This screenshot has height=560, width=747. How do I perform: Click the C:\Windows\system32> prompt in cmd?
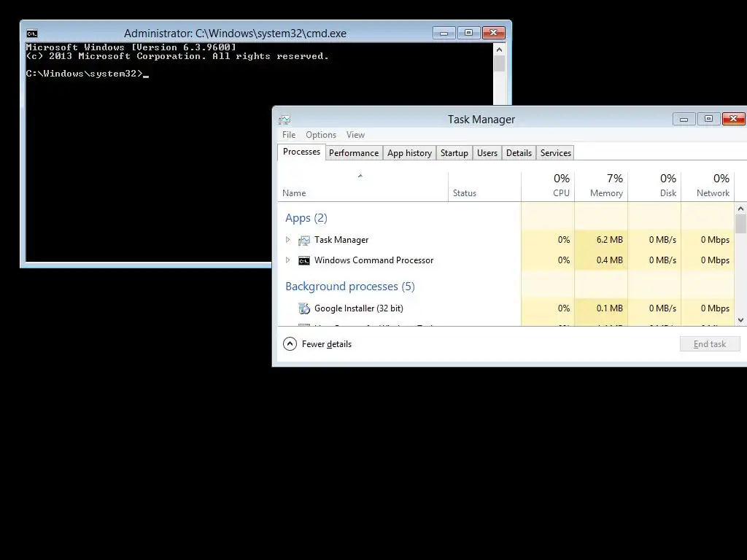85,74
